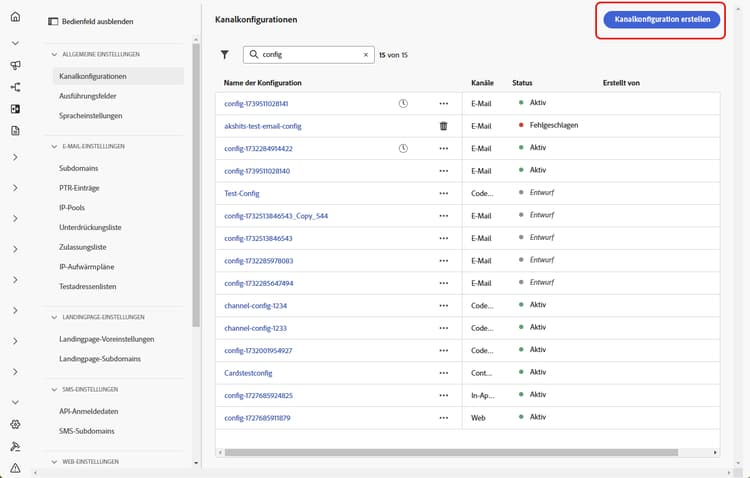
Task: Click Kanalkonfiguration erstellen button
Action: click(660, 20)
